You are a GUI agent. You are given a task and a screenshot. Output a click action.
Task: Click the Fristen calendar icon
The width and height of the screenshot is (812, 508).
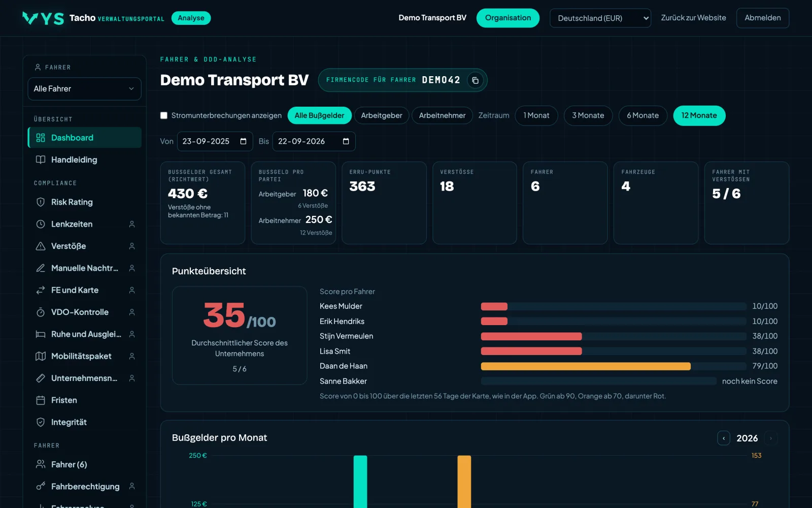tap(41, 400)
